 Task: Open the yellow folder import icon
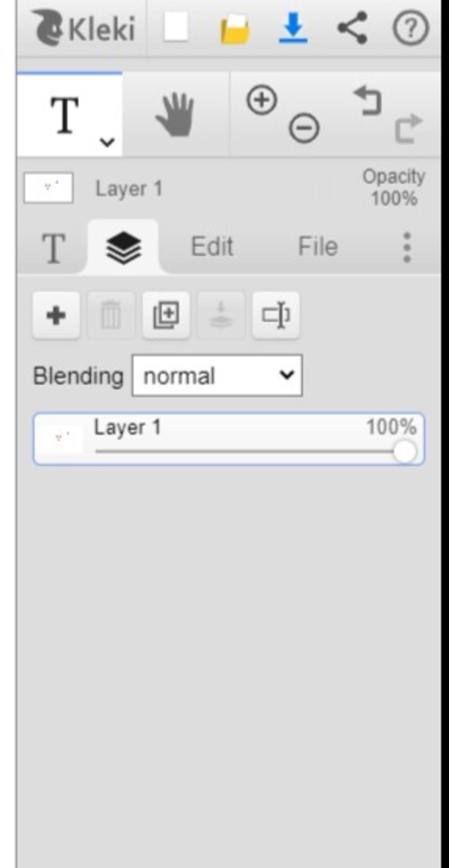235,28
